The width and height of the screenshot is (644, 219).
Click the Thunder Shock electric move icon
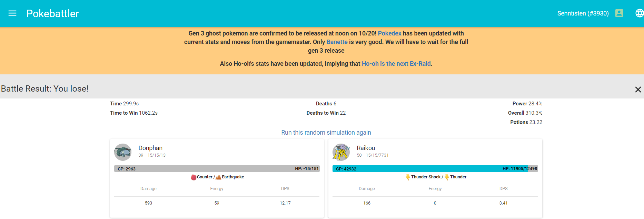(x=408, y=177)
